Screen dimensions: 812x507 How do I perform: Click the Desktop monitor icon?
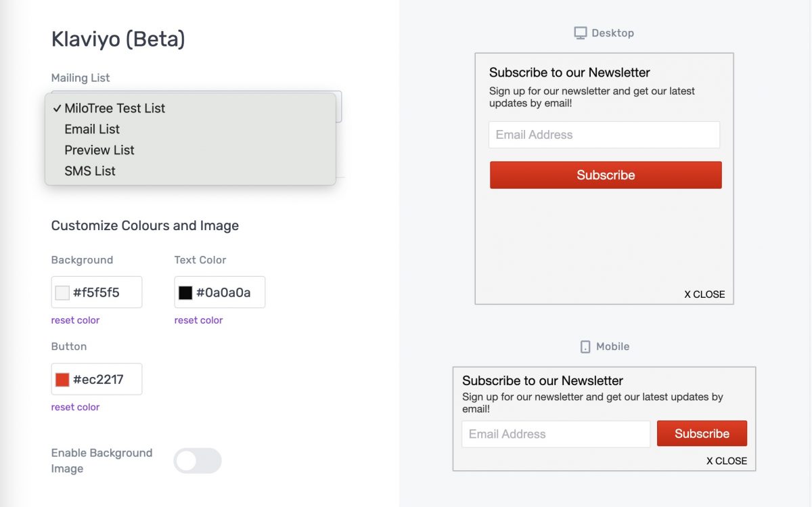(x=580, y=33)
